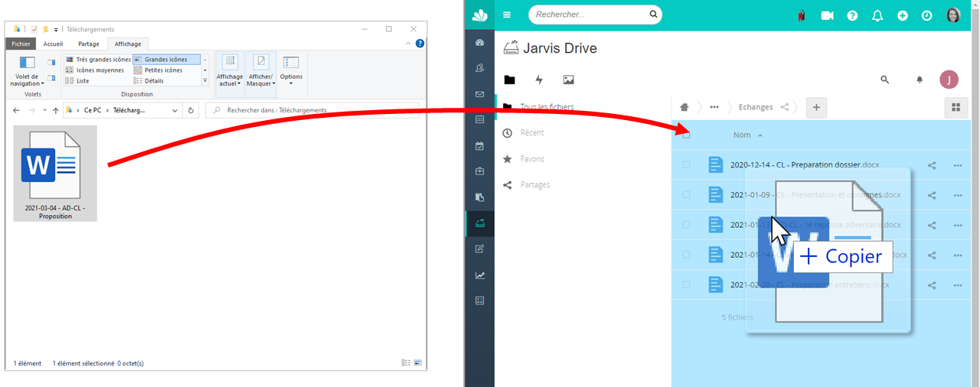
Task: Open Tous les fichiers in Drive sidebar
Action: (x=547, y=107)
